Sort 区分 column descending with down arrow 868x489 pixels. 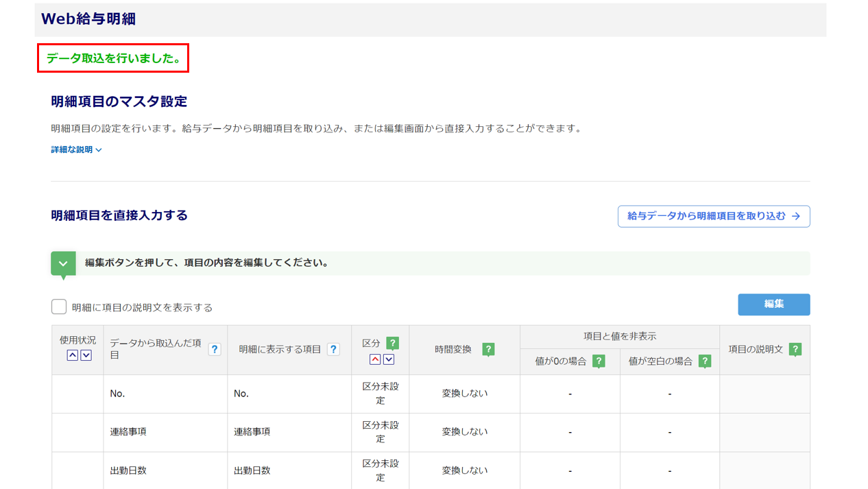click(389, 359)
